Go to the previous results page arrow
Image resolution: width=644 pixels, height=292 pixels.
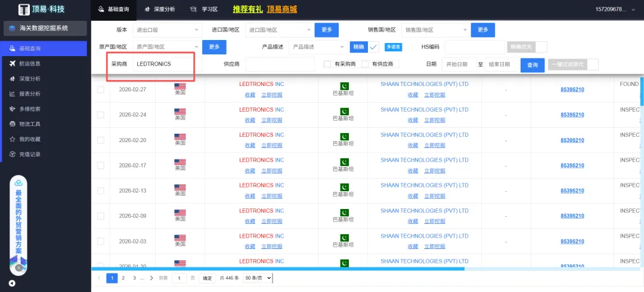coord(99,278)
